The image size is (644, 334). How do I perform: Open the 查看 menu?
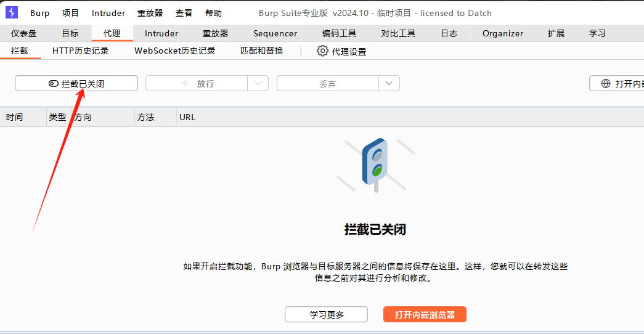pyautogui.click(x=184, y=13)
